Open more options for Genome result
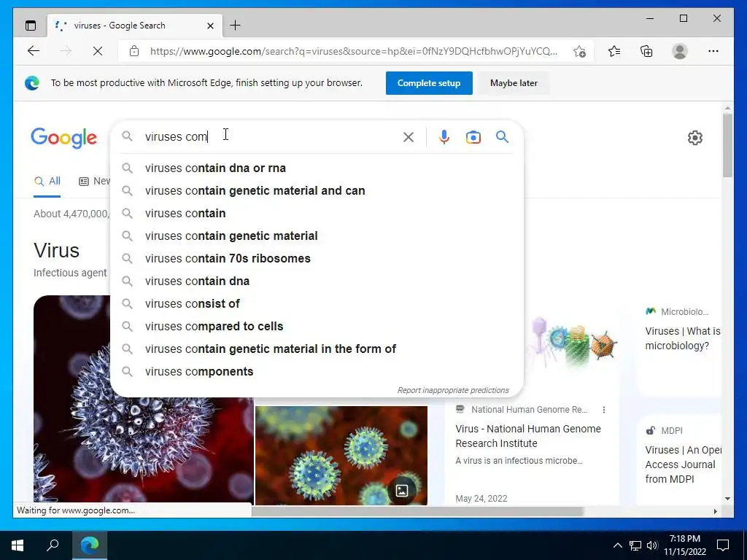Screen dimensions: 747x560 pyautogui.click(x=603, y=410)
